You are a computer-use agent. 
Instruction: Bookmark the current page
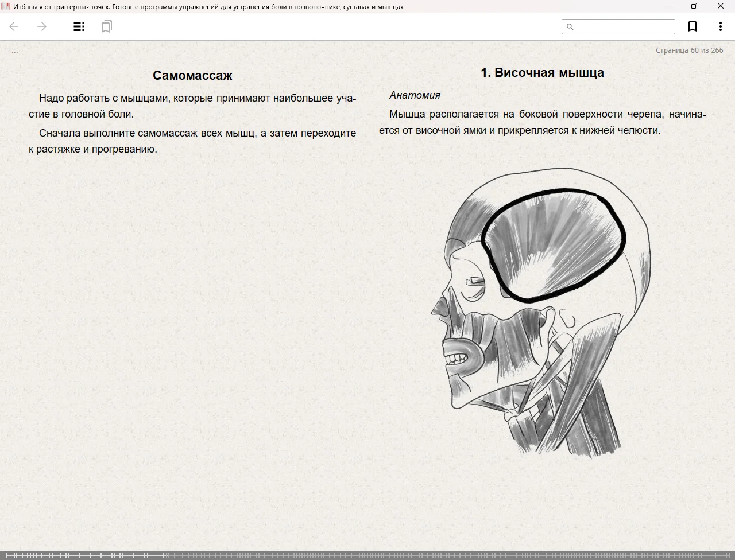click(x=693, y=26)
